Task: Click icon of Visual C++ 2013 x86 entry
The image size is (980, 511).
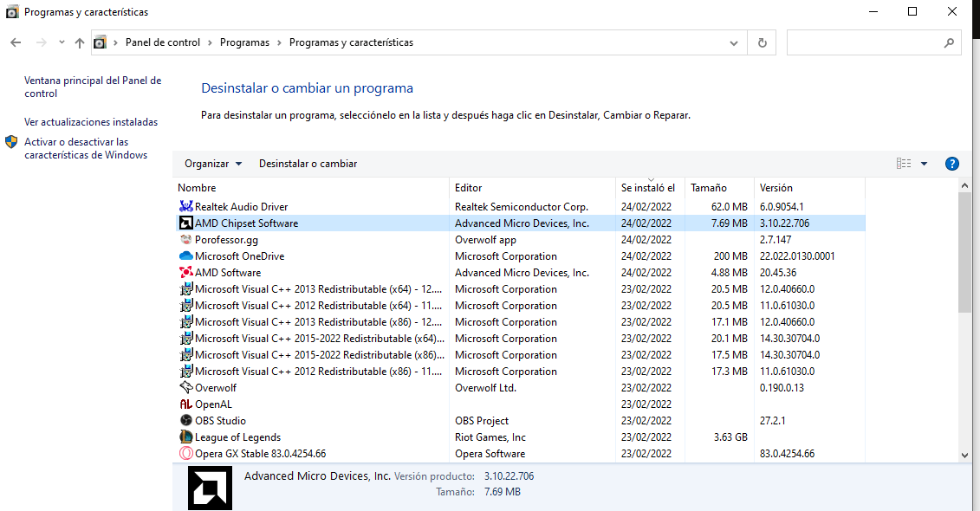Action: (185, 321)
